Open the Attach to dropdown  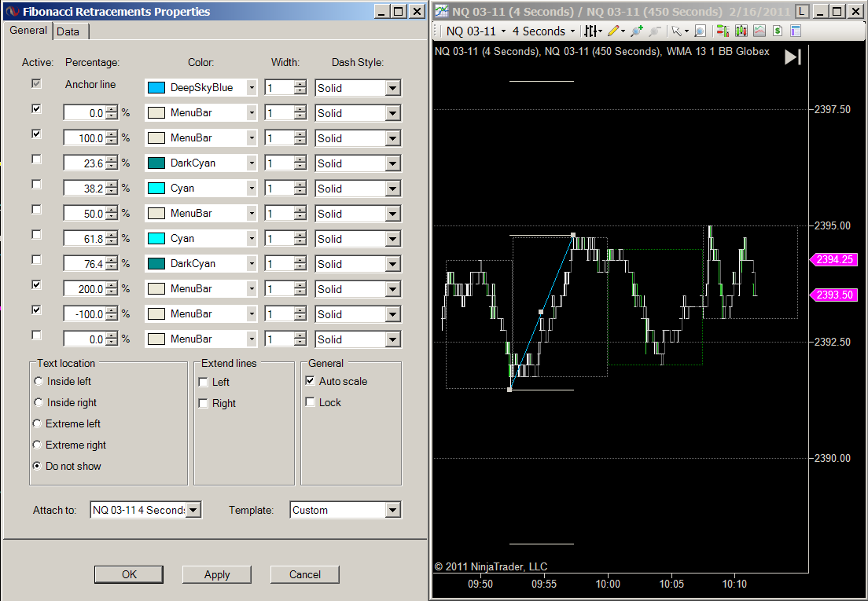(x=193, y=510)
